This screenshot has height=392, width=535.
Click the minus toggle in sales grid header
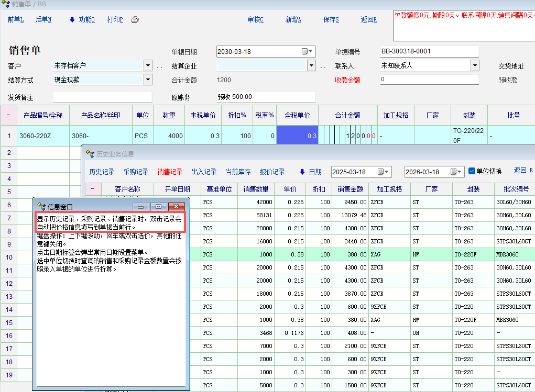pyautogui.click(x=8, y=115)
